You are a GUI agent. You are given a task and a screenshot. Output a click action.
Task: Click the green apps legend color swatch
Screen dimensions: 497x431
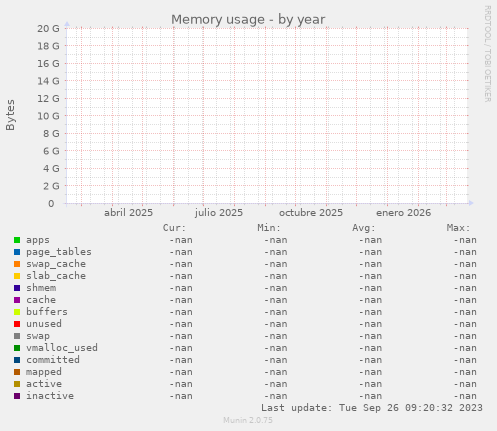click(x=17, y=240)
